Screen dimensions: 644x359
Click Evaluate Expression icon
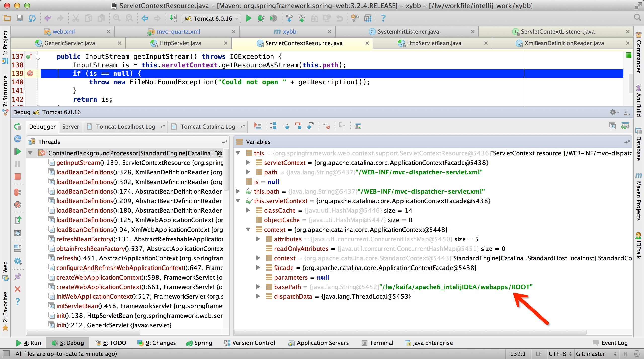pyautogui.click(x=358, y=126)
